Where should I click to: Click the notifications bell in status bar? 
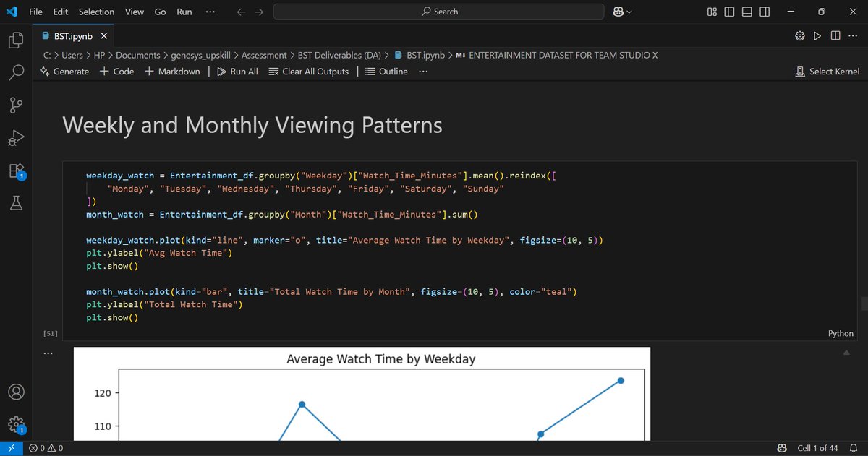tap(854, 448)
